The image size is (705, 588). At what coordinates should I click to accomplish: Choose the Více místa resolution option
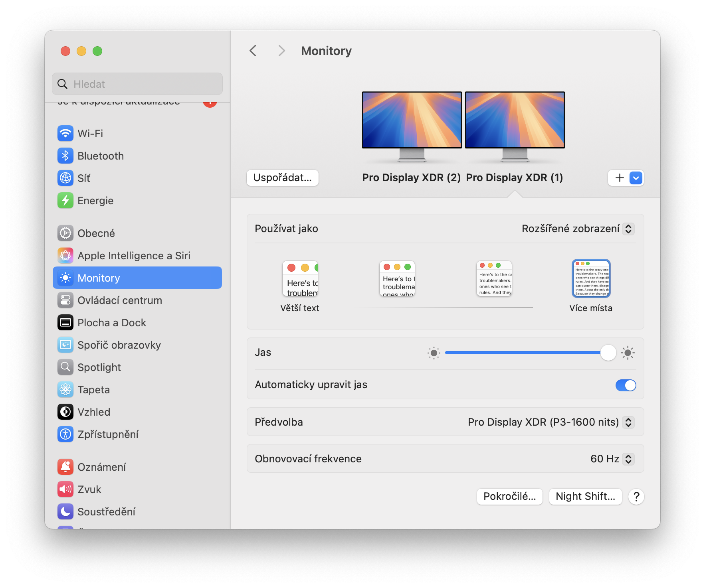[591, 279]
